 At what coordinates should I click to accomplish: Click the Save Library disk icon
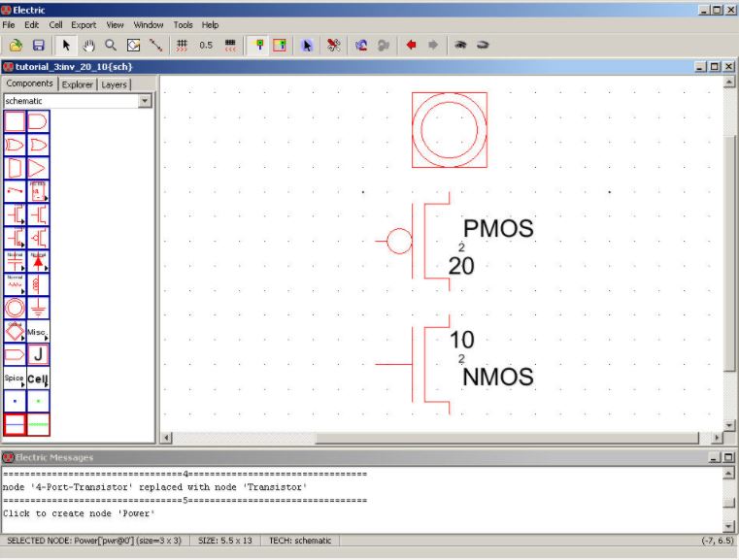pos(39,45)
